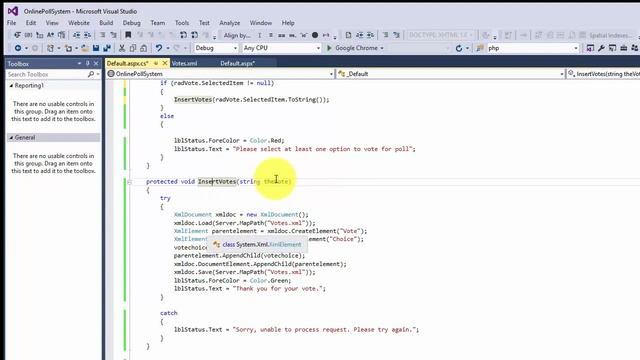Click the Open File folder icon

pyautogui.click(x=85, y=48)
